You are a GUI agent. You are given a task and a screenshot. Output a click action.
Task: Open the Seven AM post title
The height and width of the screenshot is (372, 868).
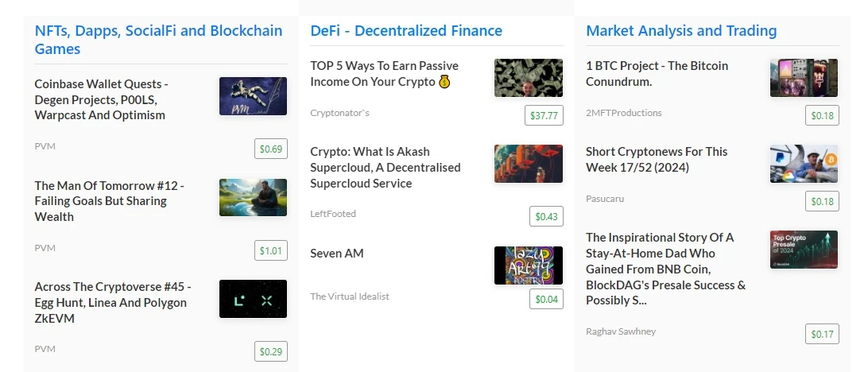pyautogui.click(x=336, y=253)
